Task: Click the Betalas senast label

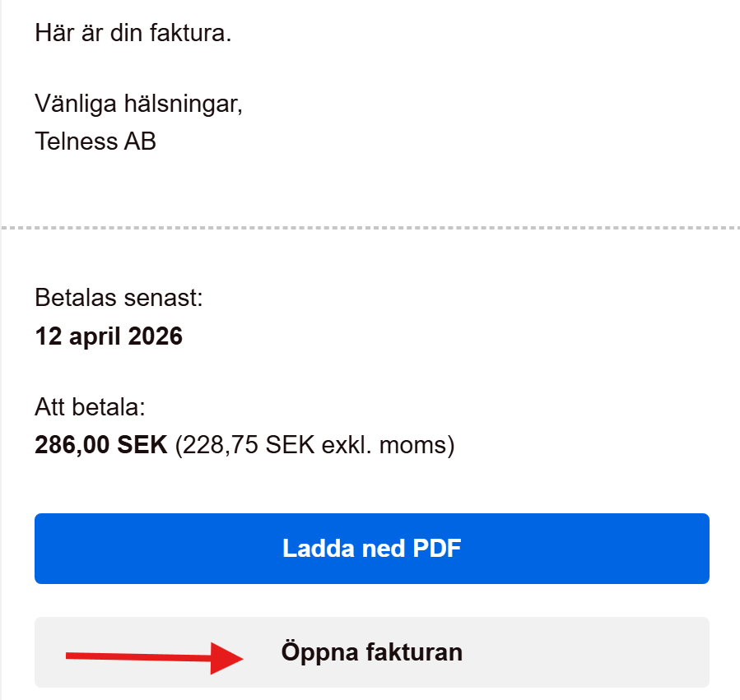Action: click(x=103, y=298)
